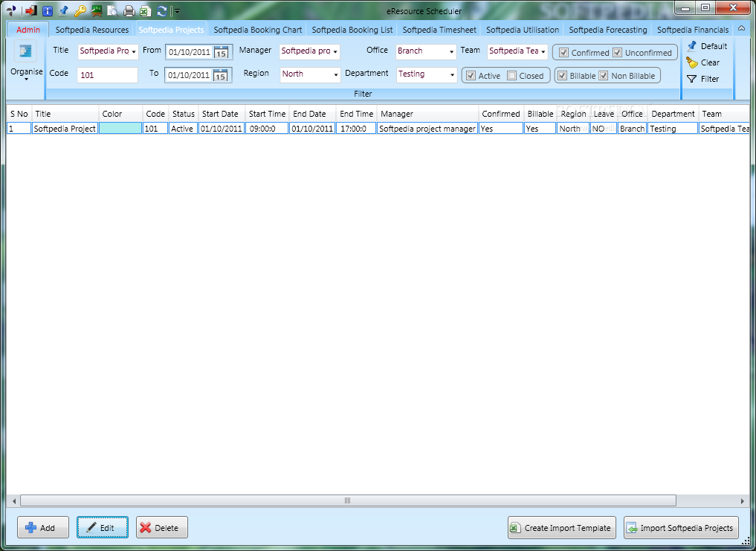Image resolution: width=756 pixels, height=551 pixels.
Task: Uncheck the Confirmed checkbox
Action: [563, 53]
